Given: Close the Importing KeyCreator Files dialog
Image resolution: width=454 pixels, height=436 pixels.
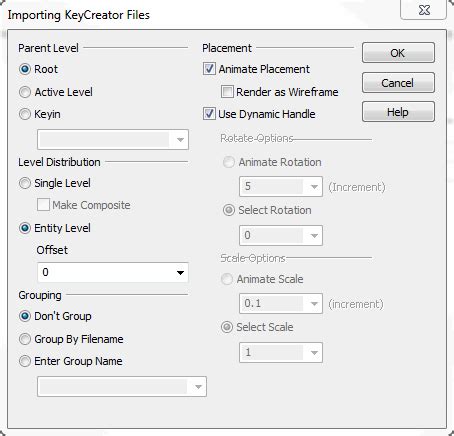Looking at the screenshot, I should click(424, 10).
